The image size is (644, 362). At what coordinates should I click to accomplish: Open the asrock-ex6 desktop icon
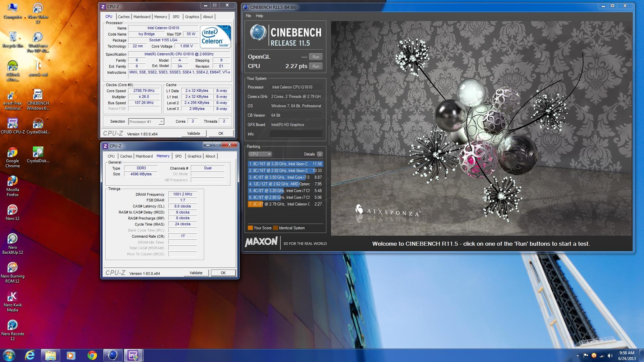coord(38,68)
